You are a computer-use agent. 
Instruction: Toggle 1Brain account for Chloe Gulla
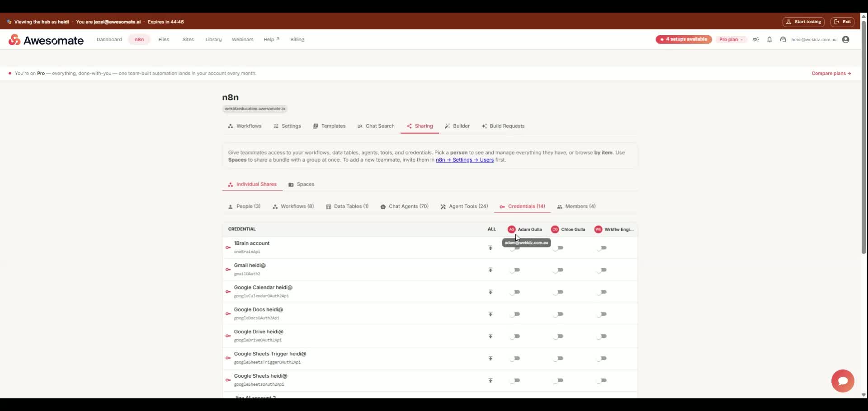pyautogui.click(x=559, y=248)
